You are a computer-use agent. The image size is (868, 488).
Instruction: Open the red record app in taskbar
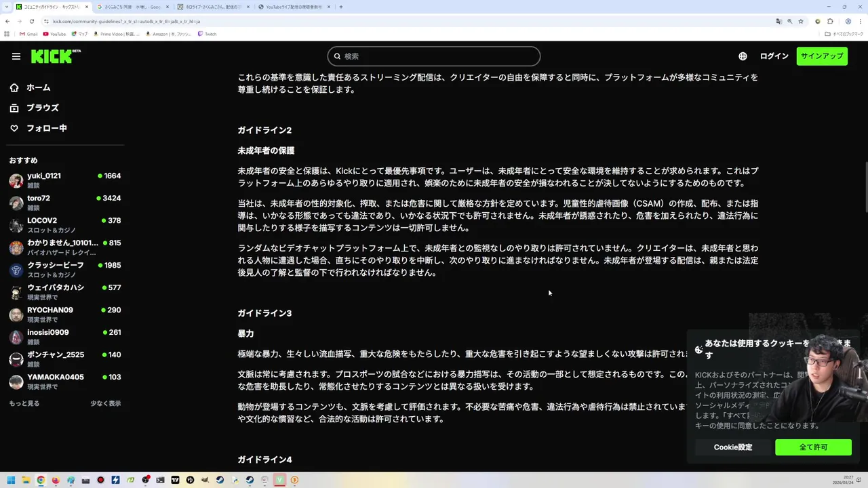(x=100, y=480)
